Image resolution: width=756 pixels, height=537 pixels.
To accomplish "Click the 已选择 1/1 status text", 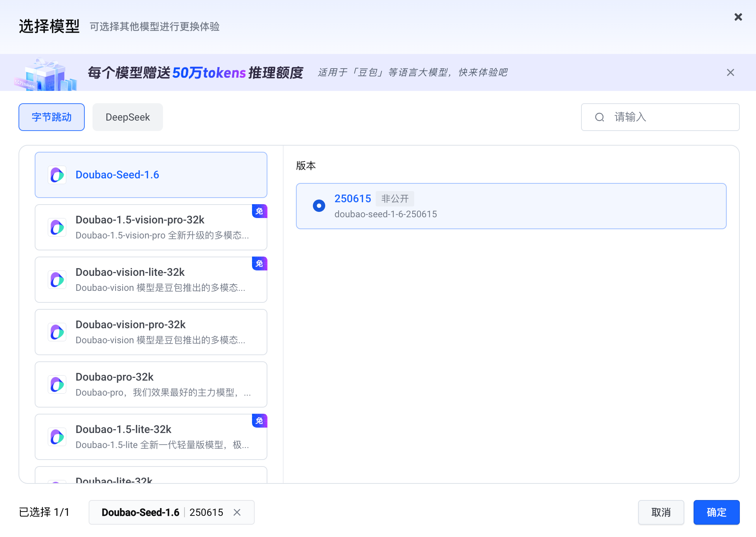I will coord(44,512).
